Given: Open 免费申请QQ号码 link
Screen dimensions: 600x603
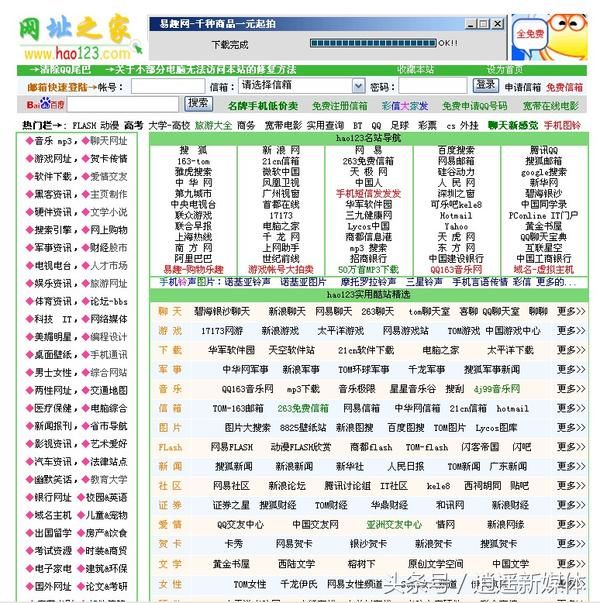Looking at the screenshot, I should pos(474,106).
